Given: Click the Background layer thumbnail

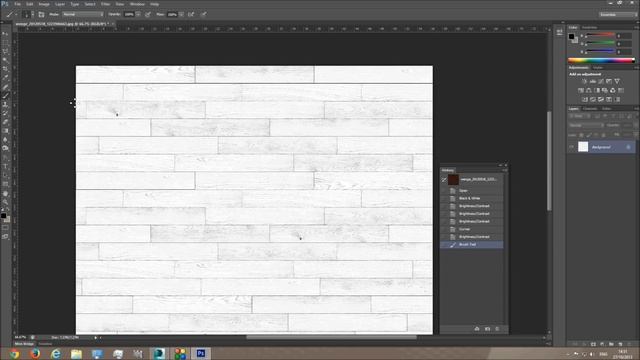Looking at the screenshot, I should click(x=583, y=147).
